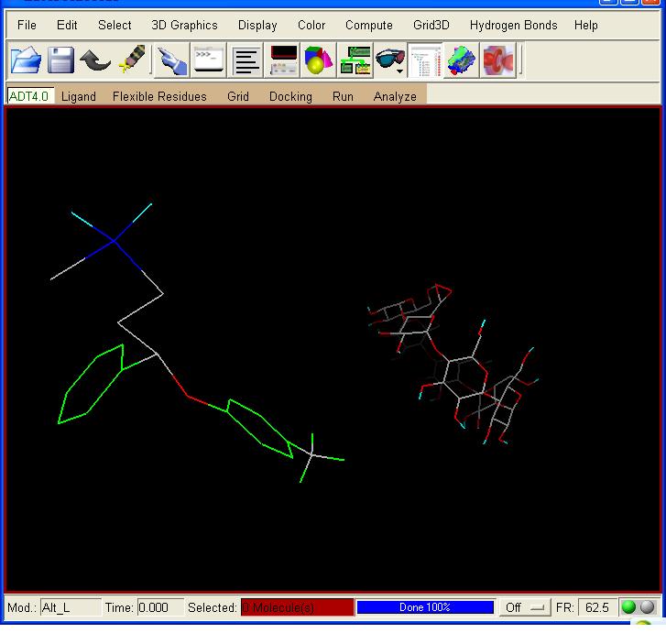The image size is (666, 644).
Task: Click the Docking button in ADT bar
Action: (290, 96)
